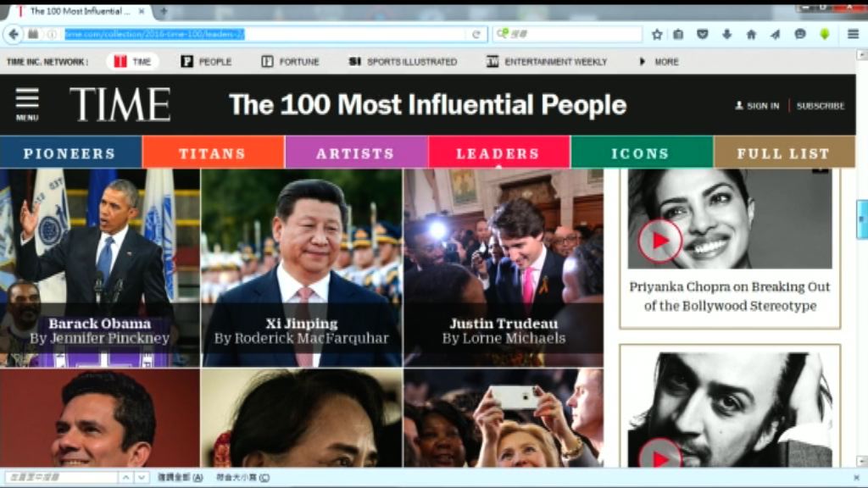This screenshot has width=868, height=488.
Task: Click the SIGN IN link
Action: (757, 106)
